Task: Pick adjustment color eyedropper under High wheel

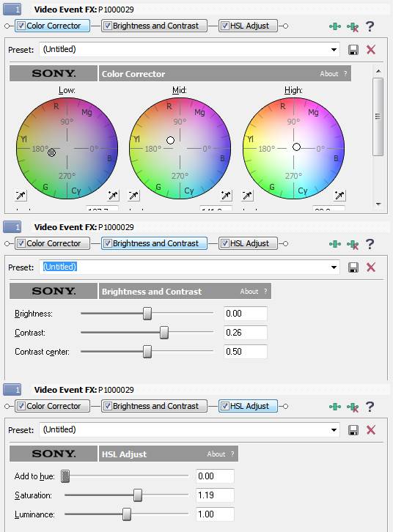Action: coord(339,196)
